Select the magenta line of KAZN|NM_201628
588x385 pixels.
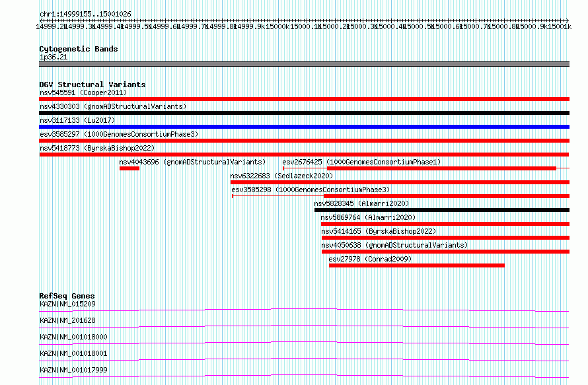304,326
